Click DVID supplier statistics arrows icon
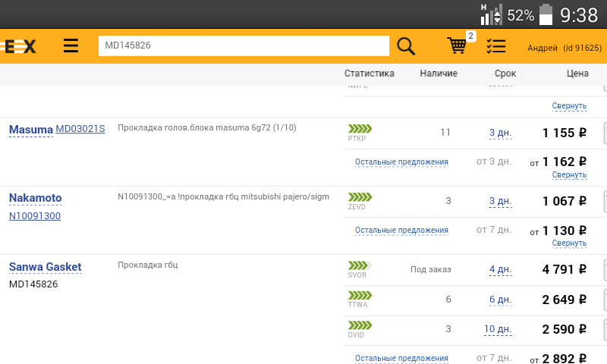 [360, 326]
